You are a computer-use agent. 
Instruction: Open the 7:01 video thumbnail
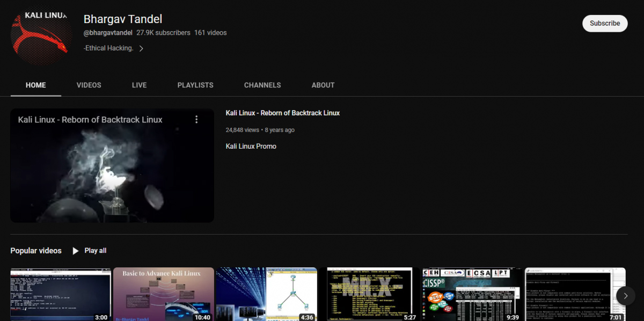(x=575, y=294)
